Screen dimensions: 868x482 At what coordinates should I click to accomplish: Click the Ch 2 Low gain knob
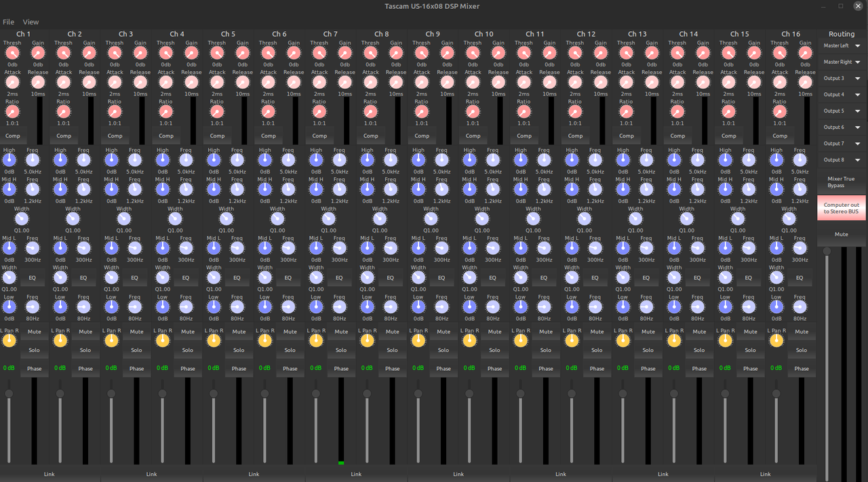[x=60, y=306]
